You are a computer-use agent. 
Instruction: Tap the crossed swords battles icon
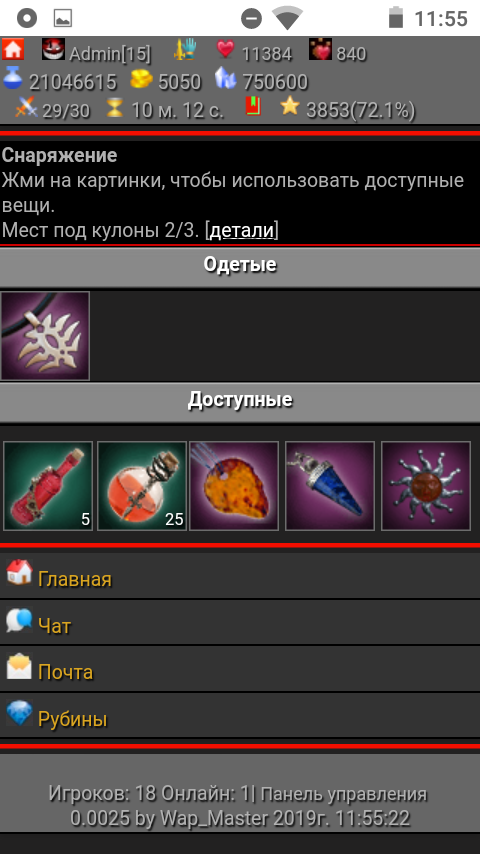click(26, 108)
